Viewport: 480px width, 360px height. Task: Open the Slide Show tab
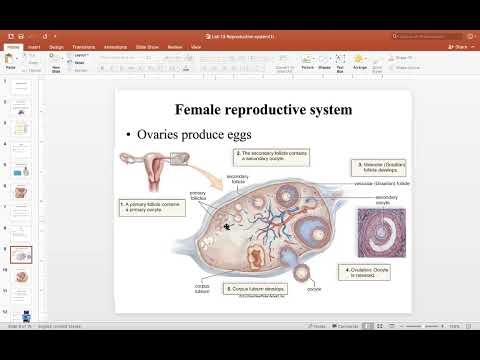coord(147,47)
